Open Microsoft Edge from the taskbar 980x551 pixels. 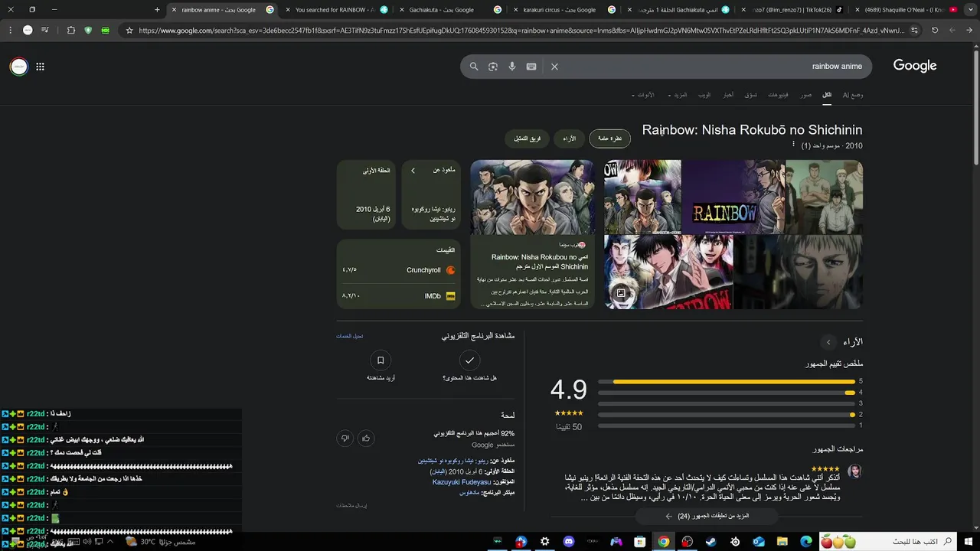coord(806,542)
